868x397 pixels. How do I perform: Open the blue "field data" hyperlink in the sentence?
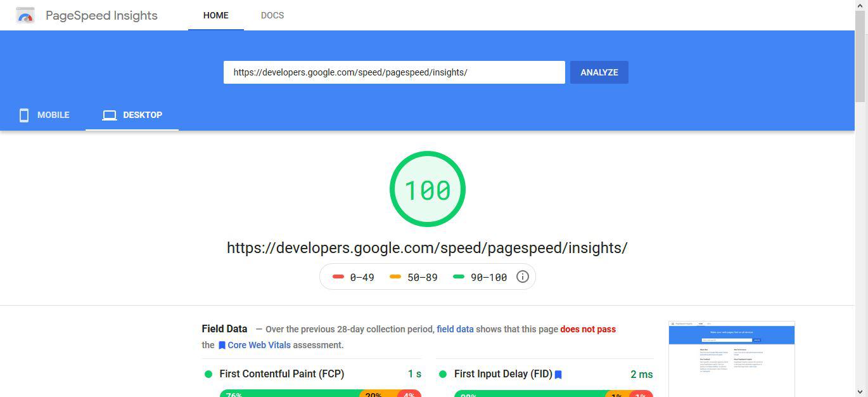(455, 329)
